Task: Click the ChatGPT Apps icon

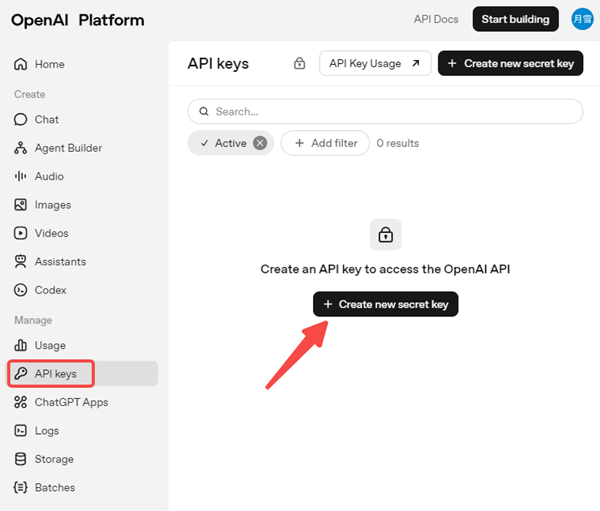Action: 21,402
